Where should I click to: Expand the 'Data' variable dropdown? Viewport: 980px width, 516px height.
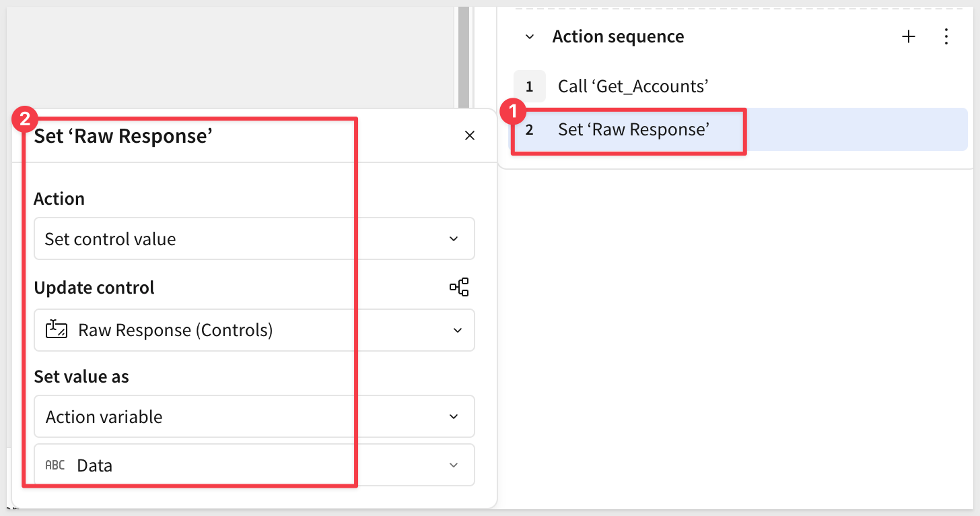click(254, 465)
